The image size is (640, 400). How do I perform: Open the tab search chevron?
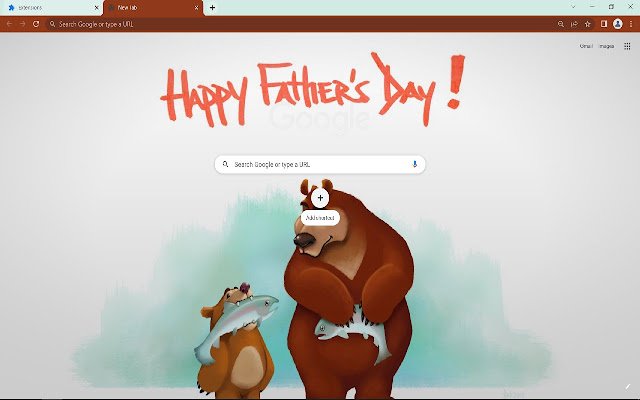(x=573, y=7)
